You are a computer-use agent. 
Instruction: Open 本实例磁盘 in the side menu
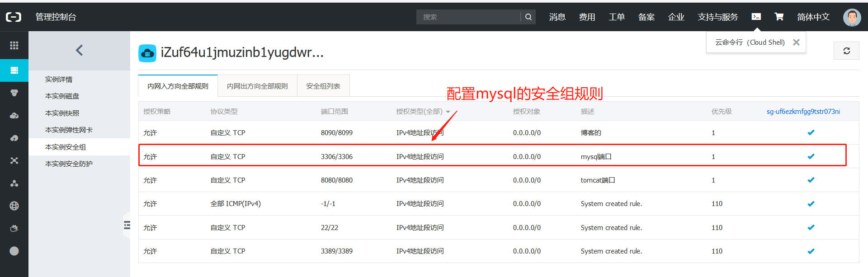tap(62, 96)
